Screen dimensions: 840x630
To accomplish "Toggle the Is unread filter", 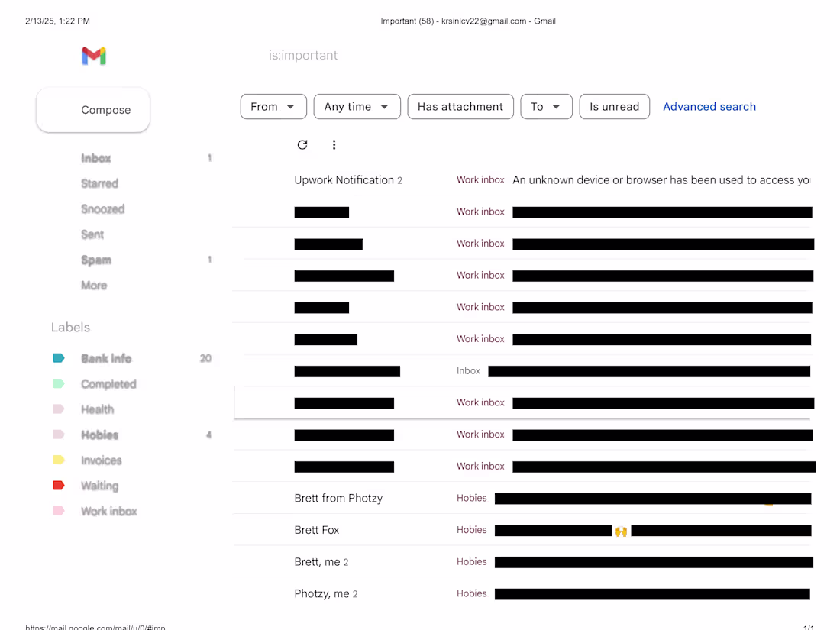I will [614, 107].
